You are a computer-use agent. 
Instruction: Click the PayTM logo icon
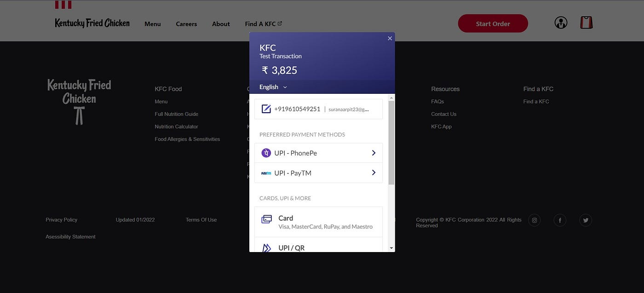pyautogui.click(x=266, y=173)
